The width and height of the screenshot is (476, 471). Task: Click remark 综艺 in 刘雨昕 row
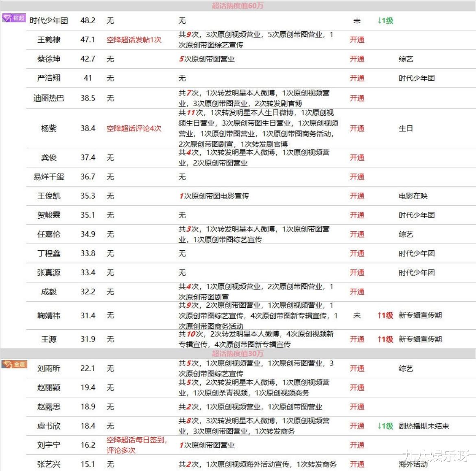pos(406,368)
